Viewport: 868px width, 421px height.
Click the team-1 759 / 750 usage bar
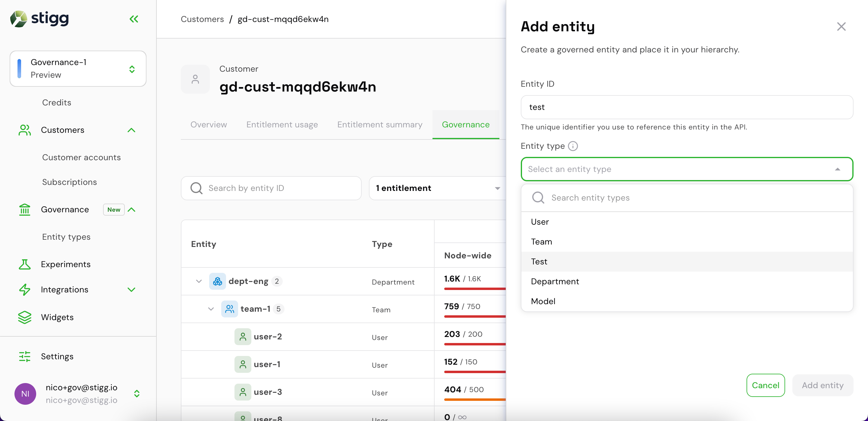click(x=475, y=316)
